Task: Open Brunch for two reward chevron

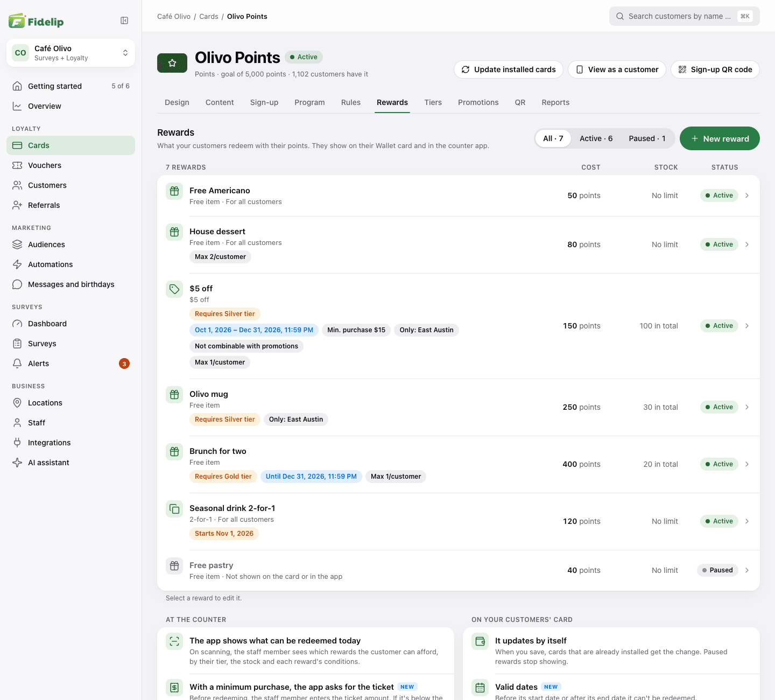Action: coord(747,464)
